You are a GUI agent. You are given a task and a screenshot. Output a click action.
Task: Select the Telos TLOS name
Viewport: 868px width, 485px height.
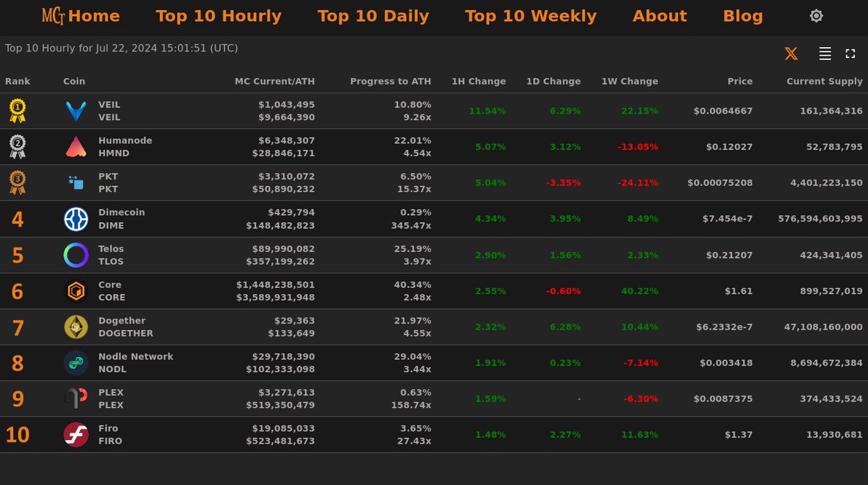tap(111, 255)
